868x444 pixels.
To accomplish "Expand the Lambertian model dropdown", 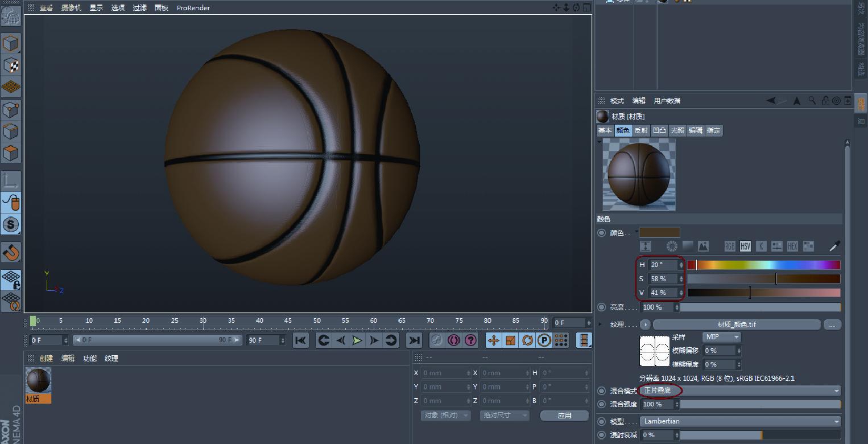I will point(741,422).
